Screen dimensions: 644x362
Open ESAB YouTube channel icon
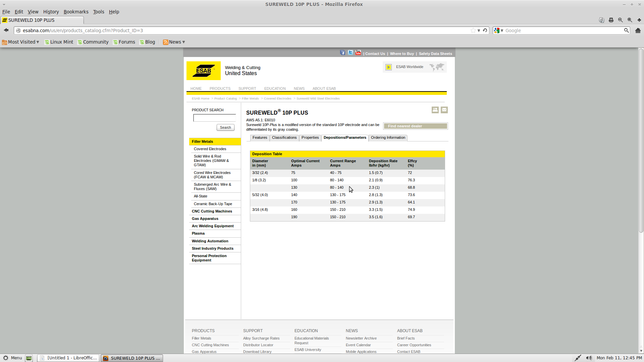(x=358, y=53)
